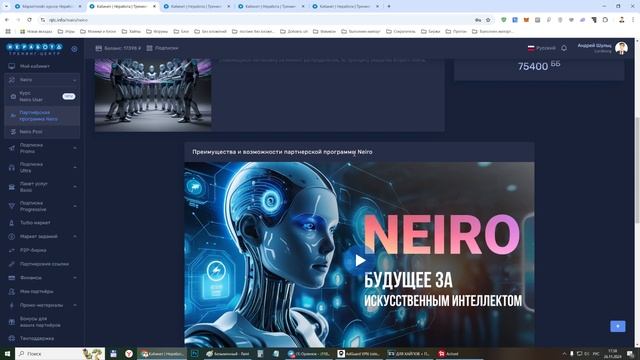Bookmark this page with star icon
The height and width of the screenshot is (360, 640).
[488, 20]
